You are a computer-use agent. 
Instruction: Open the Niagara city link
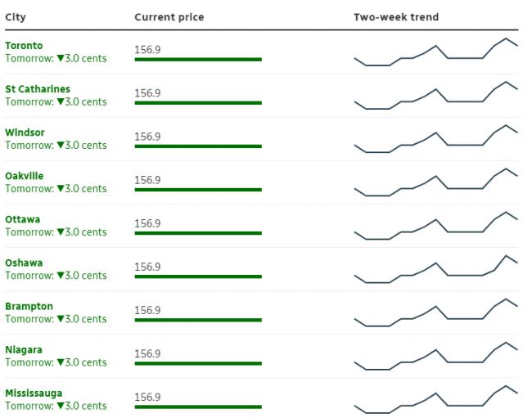(x=24, y=349)
